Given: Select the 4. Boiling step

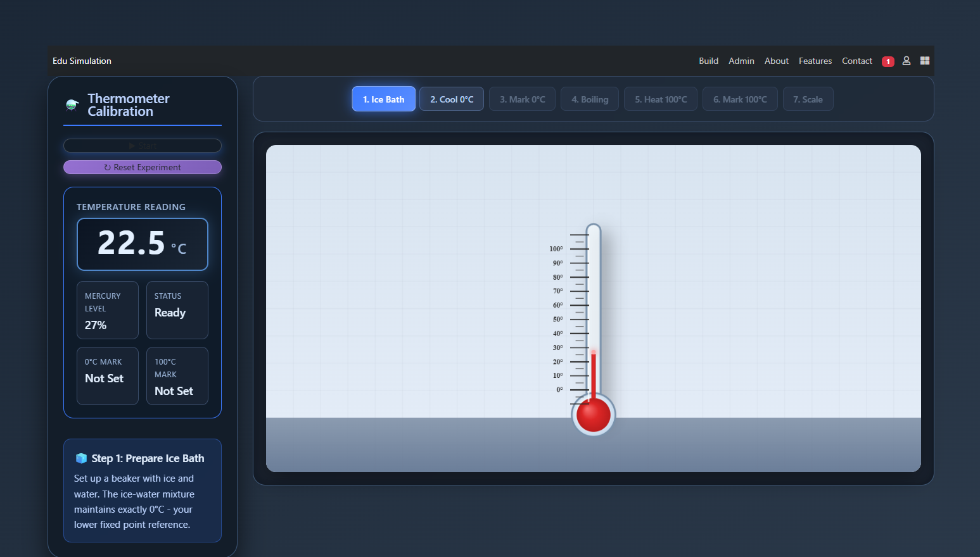Looking at the screenshot, I should [x=589, y=99].
